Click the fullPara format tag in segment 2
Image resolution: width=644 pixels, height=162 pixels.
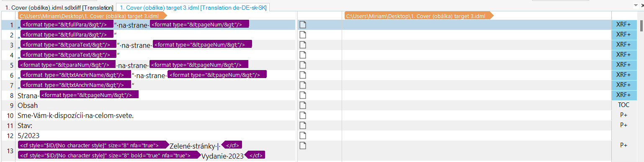pyautogui.click(x=67, y=34)
